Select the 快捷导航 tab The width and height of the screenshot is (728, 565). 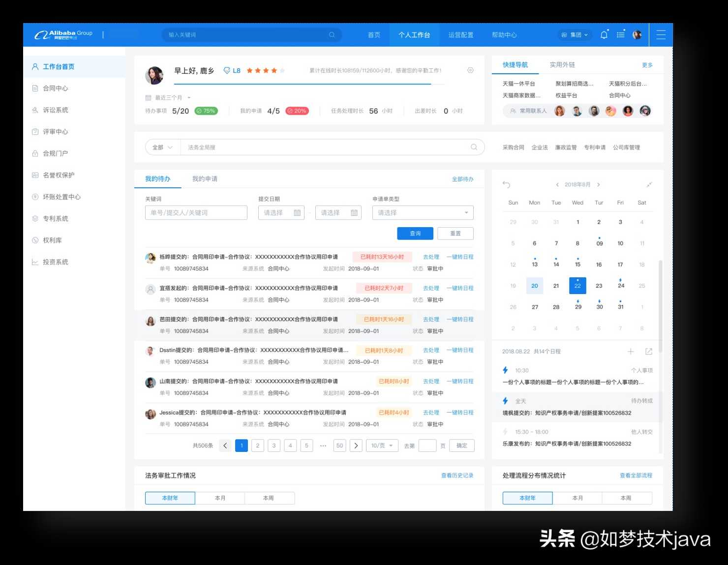coord(515,65)
